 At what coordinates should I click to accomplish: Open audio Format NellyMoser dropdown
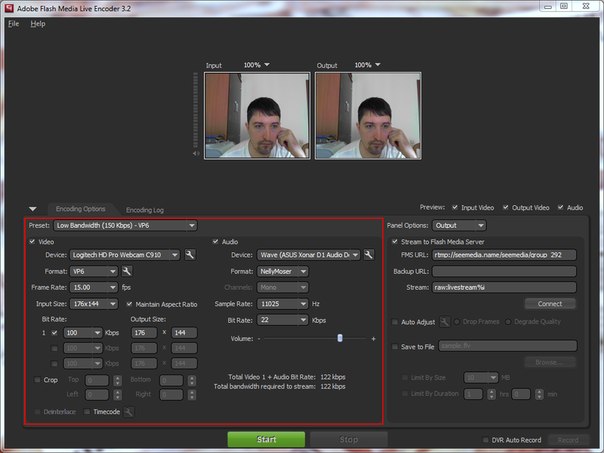282,271
